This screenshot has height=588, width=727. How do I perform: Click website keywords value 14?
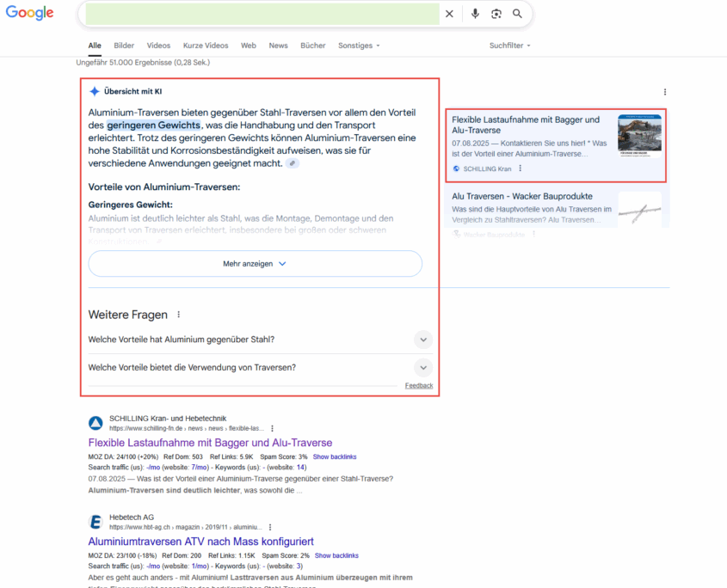pyautogui.click(x=300, y=468)
